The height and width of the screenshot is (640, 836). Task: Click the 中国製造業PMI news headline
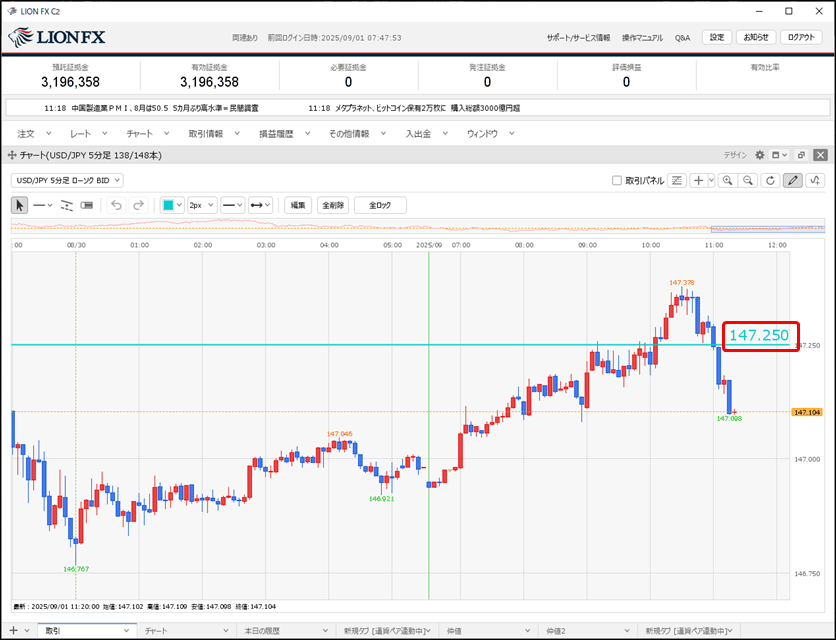151,108
